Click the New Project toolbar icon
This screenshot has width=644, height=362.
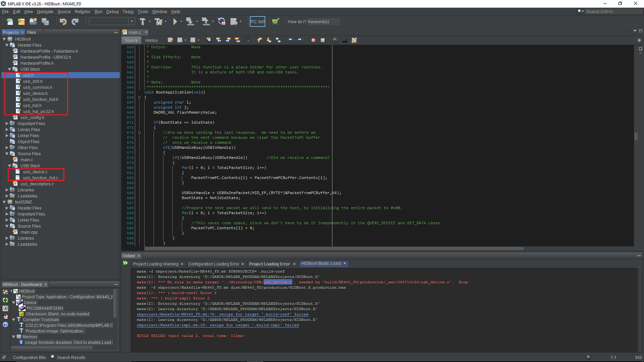click(21, 22)
